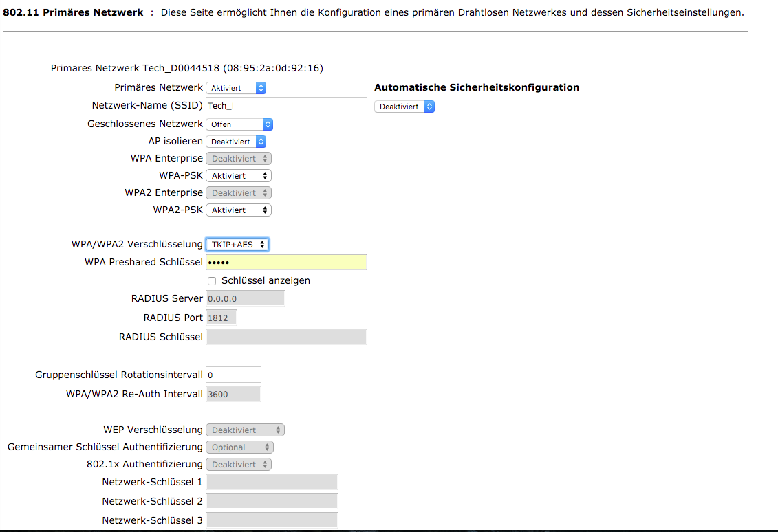Click the WPA Preshared Schlüssel label
This screenshot has height=532, width=778.
coord(143,262)
